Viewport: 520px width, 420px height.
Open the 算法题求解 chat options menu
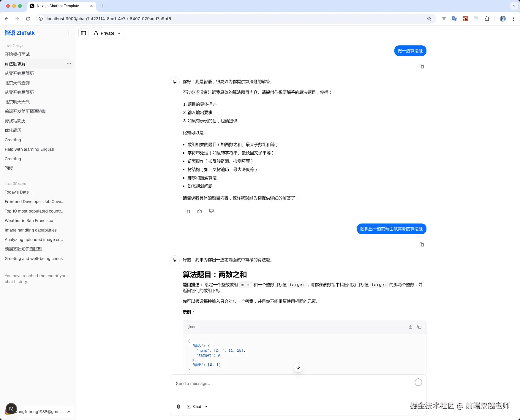coord(69,64)
